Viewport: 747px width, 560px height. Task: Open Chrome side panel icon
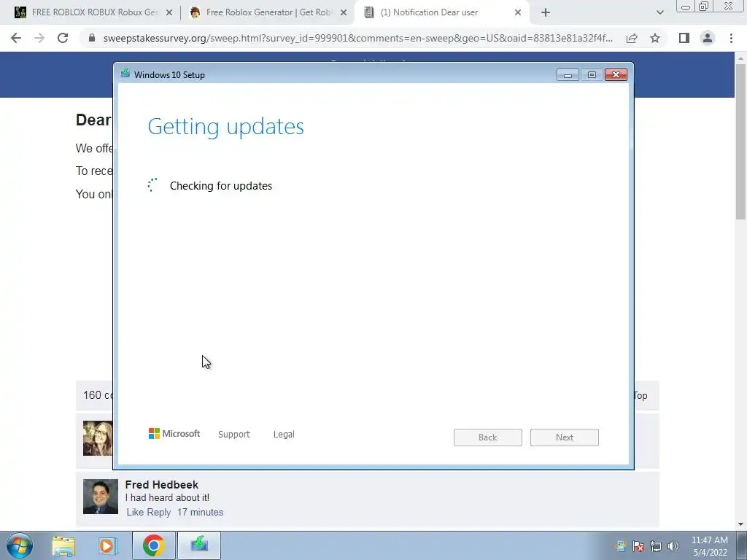[684, 38]
